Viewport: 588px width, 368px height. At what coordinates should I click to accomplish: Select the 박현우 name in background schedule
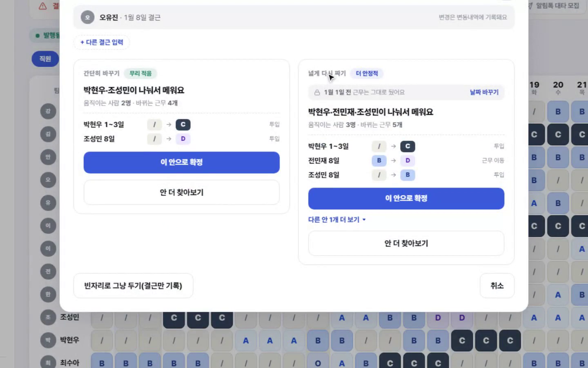point(69,340)
